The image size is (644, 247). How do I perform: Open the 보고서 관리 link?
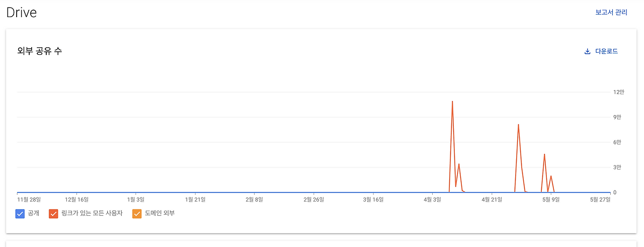pos(611,13)
